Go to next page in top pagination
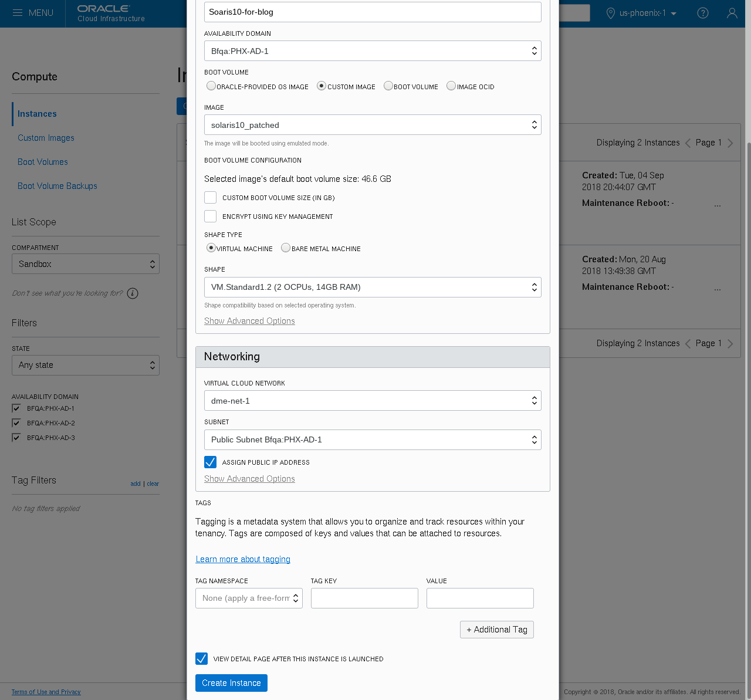The height and width of the screenshot is (700, 751). pyautogui.click(x=730, y=143)
